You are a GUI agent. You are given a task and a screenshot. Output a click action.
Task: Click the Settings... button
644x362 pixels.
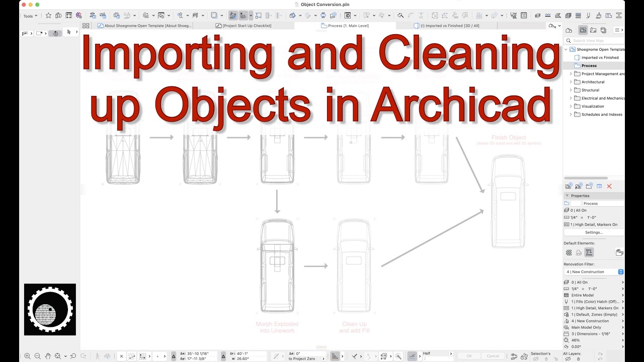(594, 232)
